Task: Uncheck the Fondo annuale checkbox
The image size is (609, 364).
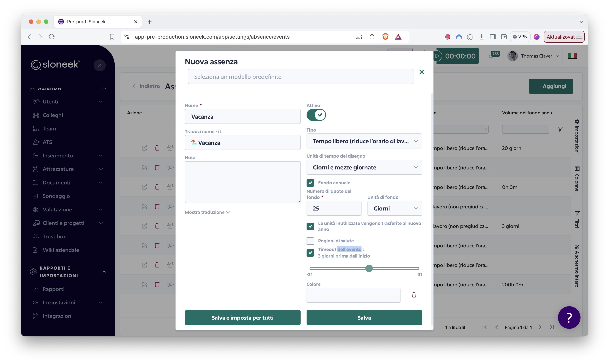Action: click(x=310, y=183)
